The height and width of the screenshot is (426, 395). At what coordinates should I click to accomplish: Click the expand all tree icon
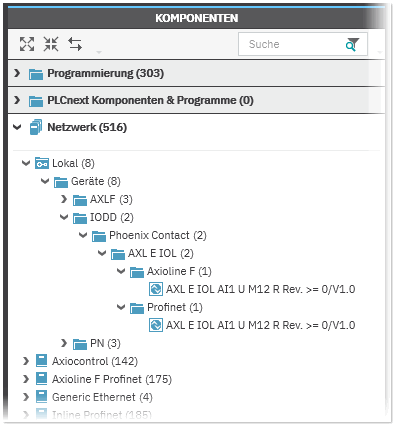coord(27,44)
